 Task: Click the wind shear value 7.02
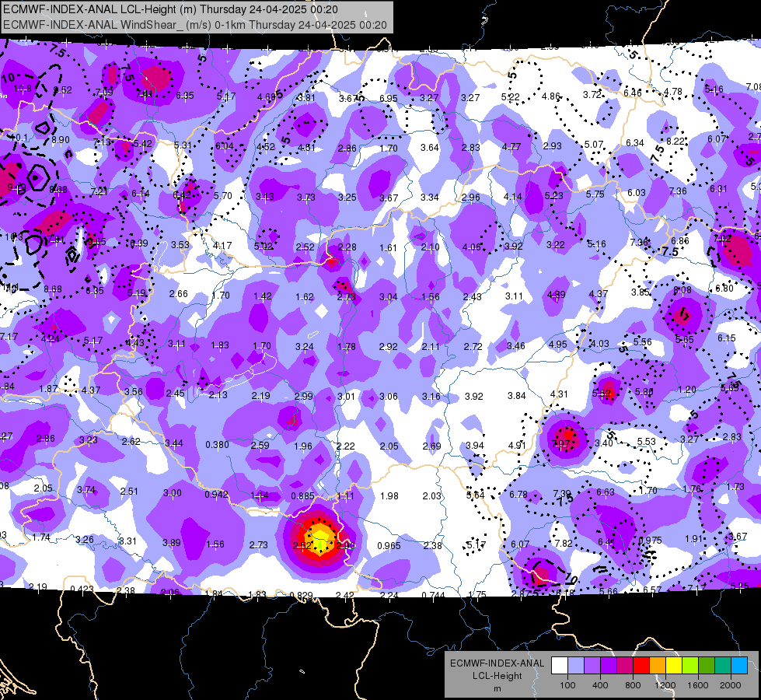722,239
